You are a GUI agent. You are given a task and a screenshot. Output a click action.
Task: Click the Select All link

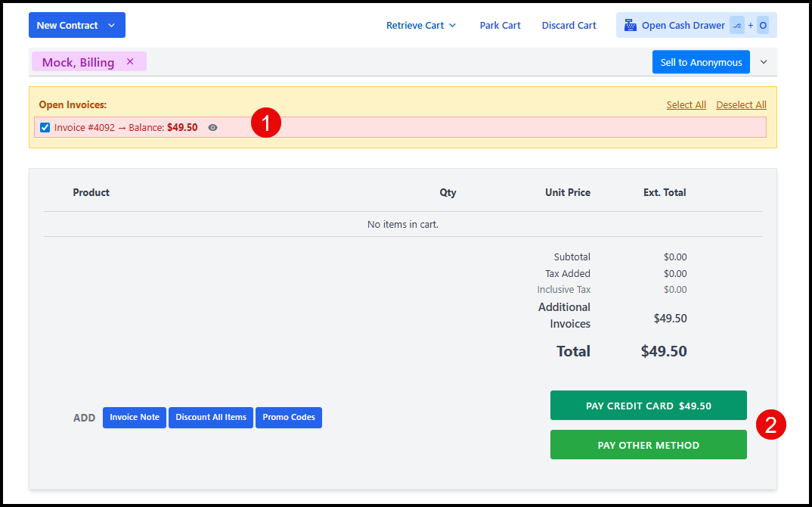(x=686, y=105)
